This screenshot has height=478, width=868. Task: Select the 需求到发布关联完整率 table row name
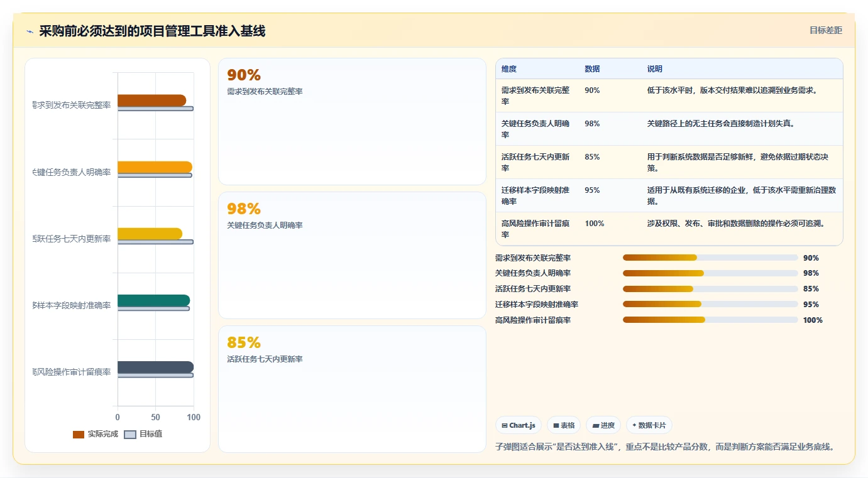coord(536,95)
